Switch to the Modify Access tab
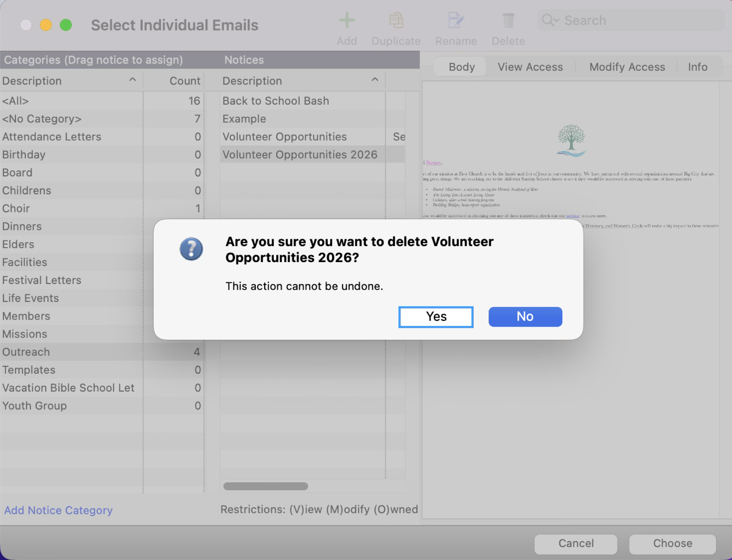Viewport: 732px width, 560px height. point(627,67)
